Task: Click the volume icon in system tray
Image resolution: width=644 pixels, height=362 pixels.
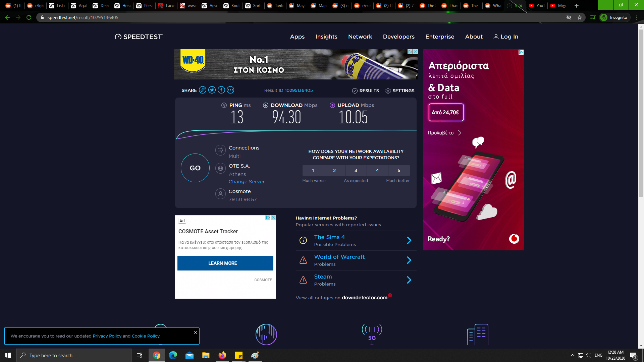Action: pos(588,355)
